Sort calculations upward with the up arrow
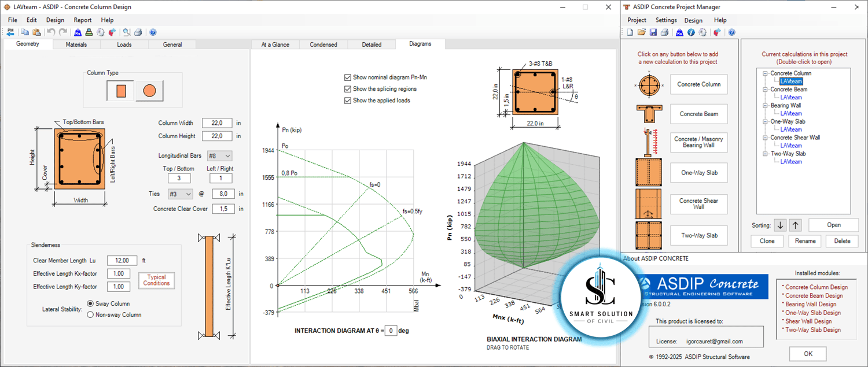 (796, 225)
